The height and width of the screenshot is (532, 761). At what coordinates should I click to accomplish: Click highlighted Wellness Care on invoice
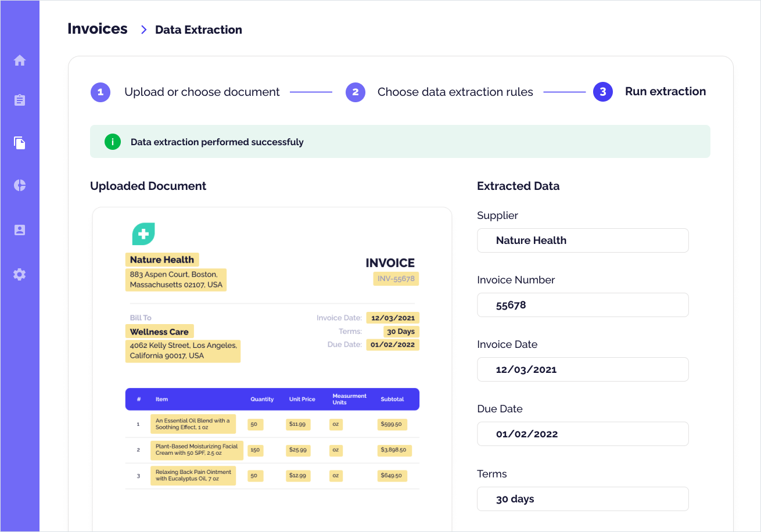159,332
